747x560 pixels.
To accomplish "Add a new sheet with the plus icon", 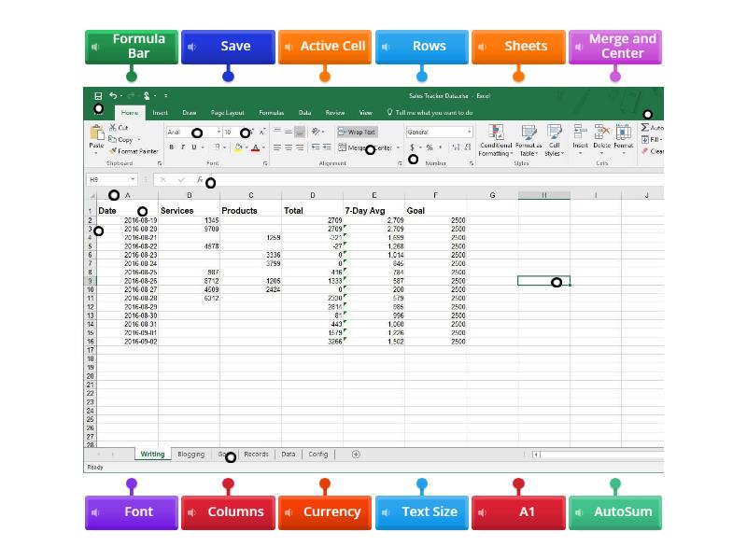I will [356, 455].
